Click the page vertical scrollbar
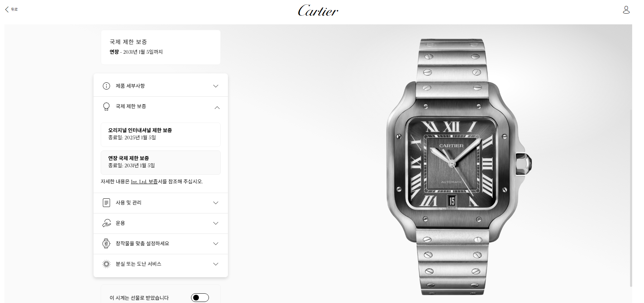The height and width of the screenshot is (303, 644). [x=631, y=197]
